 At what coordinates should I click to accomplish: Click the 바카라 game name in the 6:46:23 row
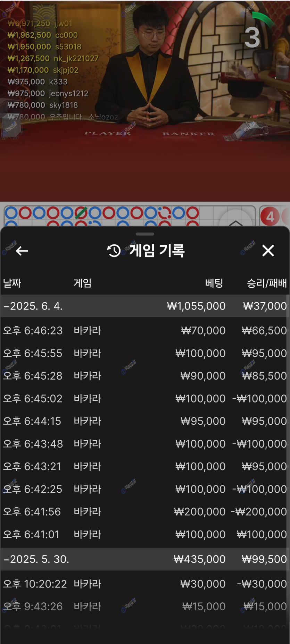pos(88,331)
